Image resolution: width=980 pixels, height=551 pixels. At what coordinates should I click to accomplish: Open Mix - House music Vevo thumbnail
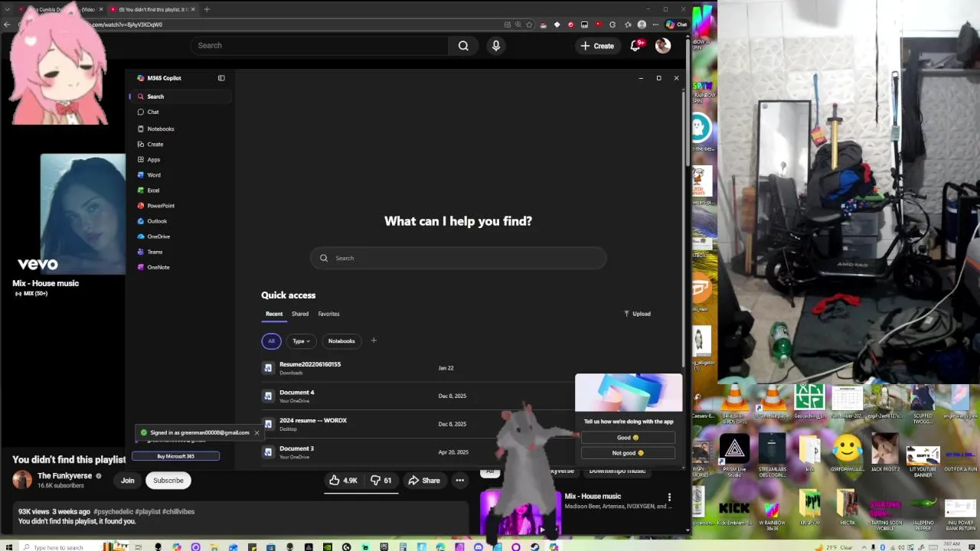pos(83,214)
